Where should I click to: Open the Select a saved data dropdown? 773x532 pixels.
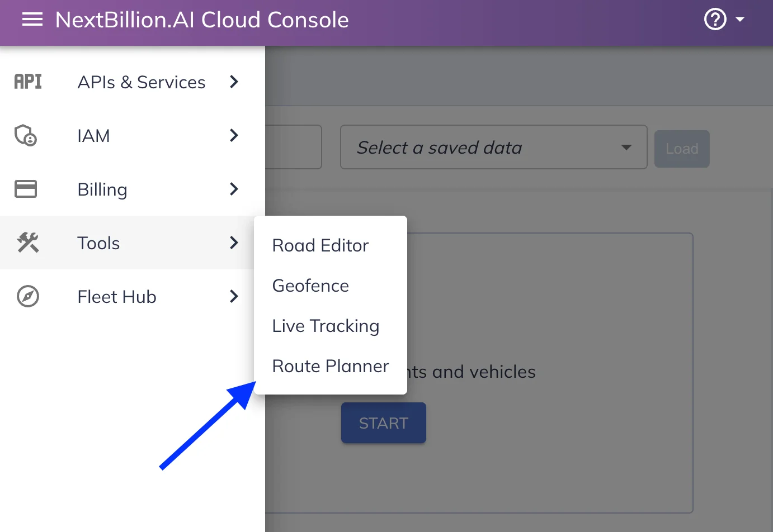(x=493, y=148)
